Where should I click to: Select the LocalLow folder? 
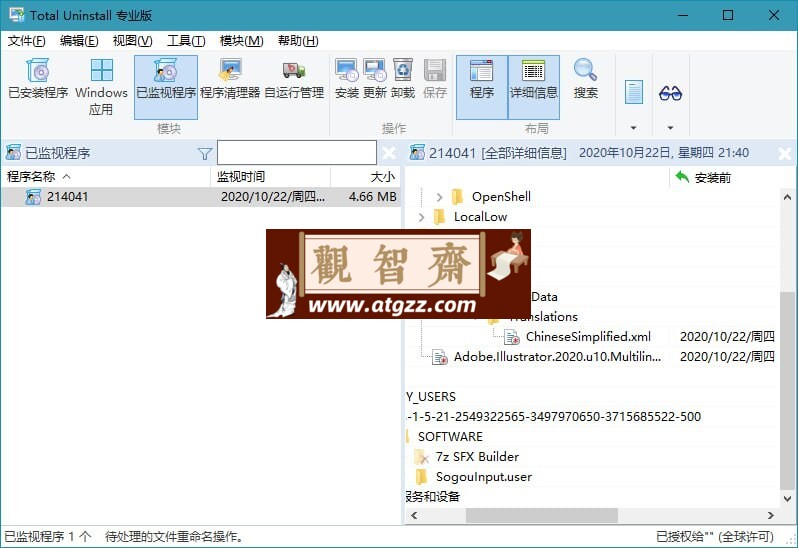pos(480,217)
